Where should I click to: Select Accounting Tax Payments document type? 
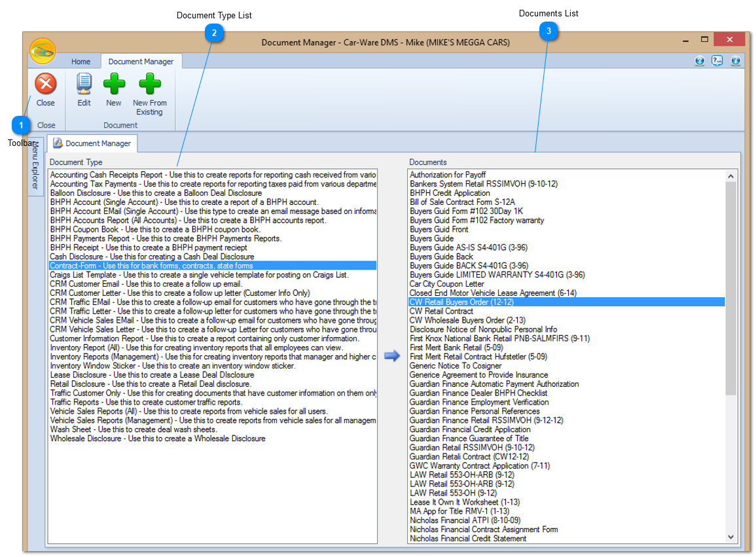point(213,184)
